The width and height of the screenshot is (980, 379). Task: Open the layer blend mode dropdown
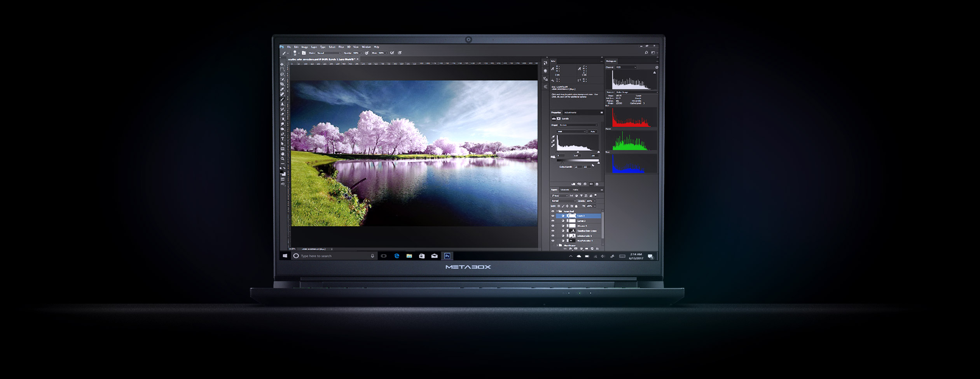pos(564,201)
